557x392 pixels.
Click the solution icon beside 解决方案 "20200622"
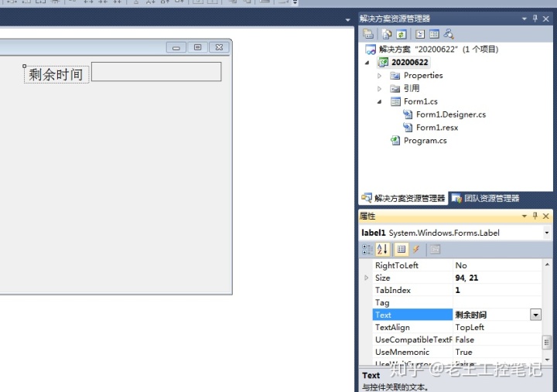pos(371,49)
